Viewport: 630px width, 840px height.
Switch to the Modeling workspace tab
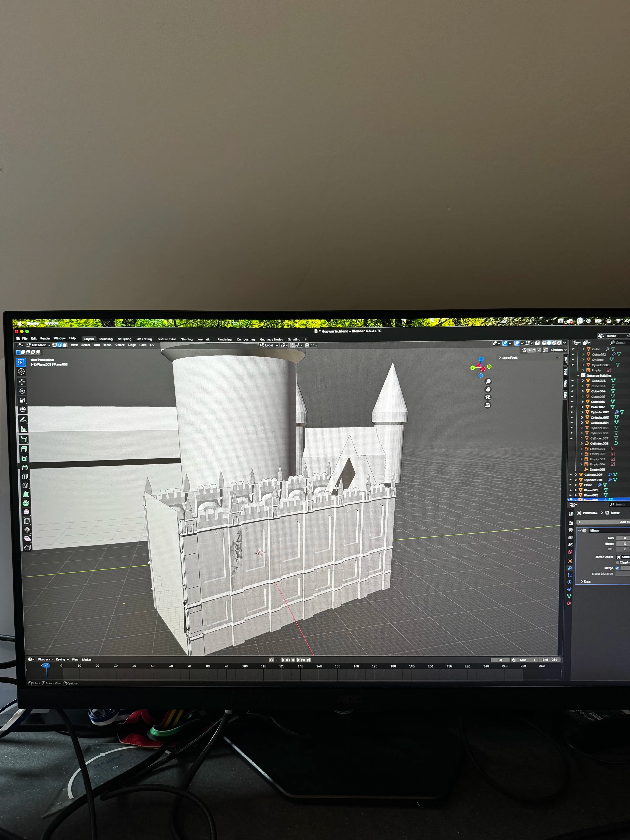pyautogui.click(x=106, y=339)
